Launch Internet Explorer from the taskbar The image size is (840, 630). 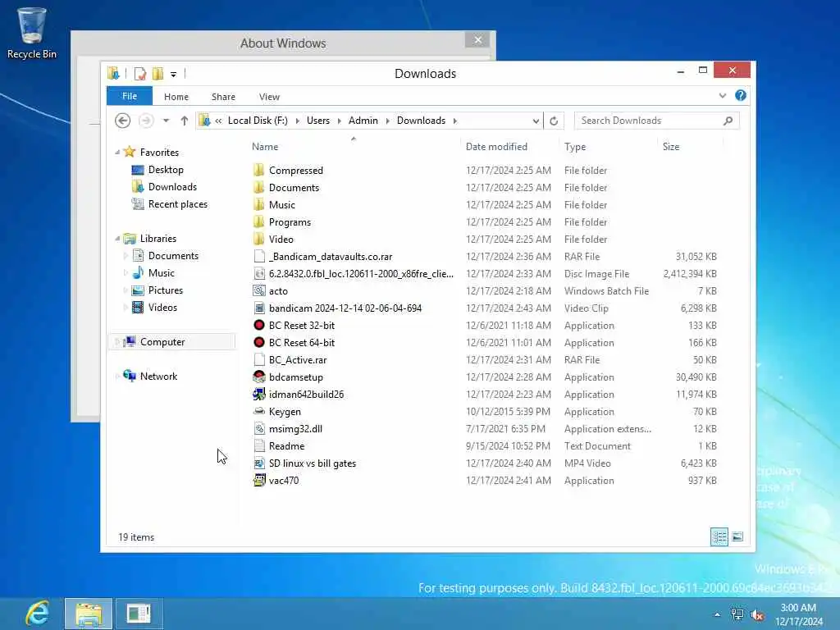click(x=37, y=614)
